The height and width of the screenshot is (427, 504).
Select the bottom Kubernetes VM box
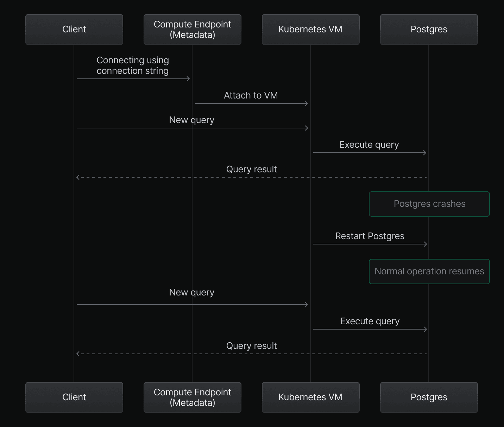click(x=310, y=397)
